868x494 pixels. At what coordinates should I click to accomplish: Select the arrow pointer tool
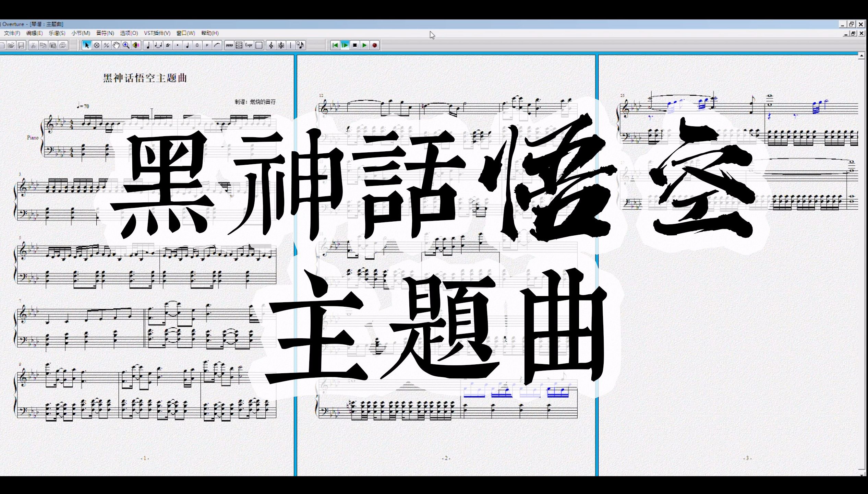pyautogui.click(x=87, y=45)
